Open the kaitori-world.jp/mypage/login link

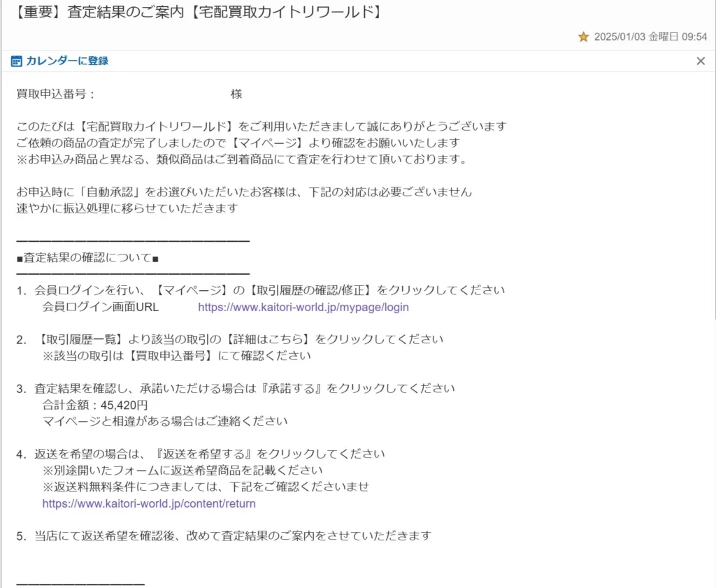(x=303, y=307)
